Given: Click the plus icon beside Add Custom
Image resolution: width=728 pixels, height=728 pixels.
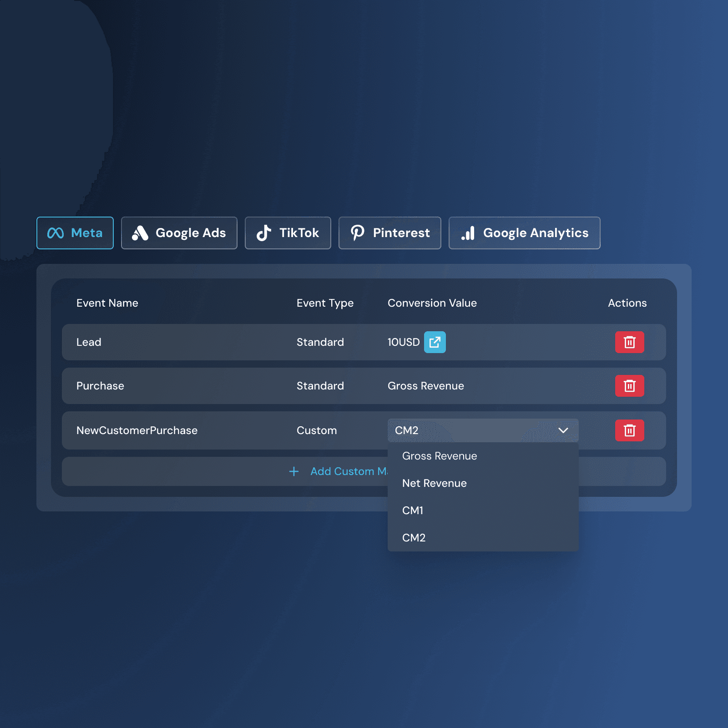Looking at the screenshot, I should (294, 471).
